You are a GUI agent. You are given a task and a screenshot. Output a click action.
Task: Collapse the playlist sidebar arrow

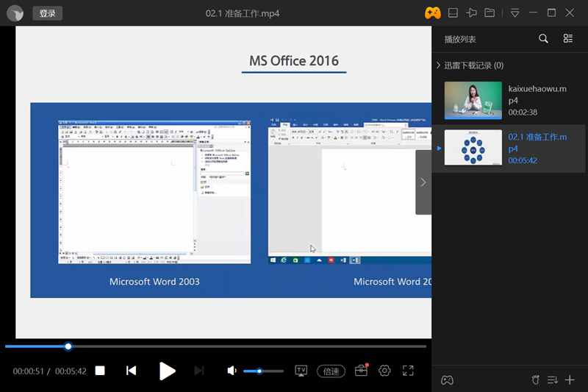pyautogui.click(x=423, y=182)
